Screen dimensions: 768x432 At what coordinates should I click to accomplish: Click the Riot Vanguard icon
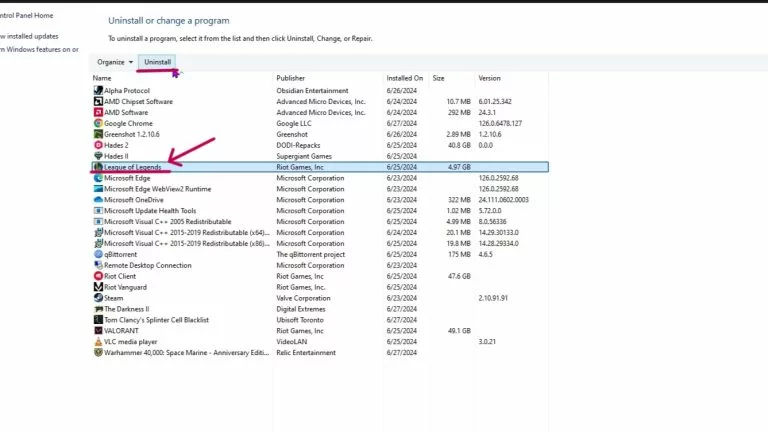(x=98, y=287)
